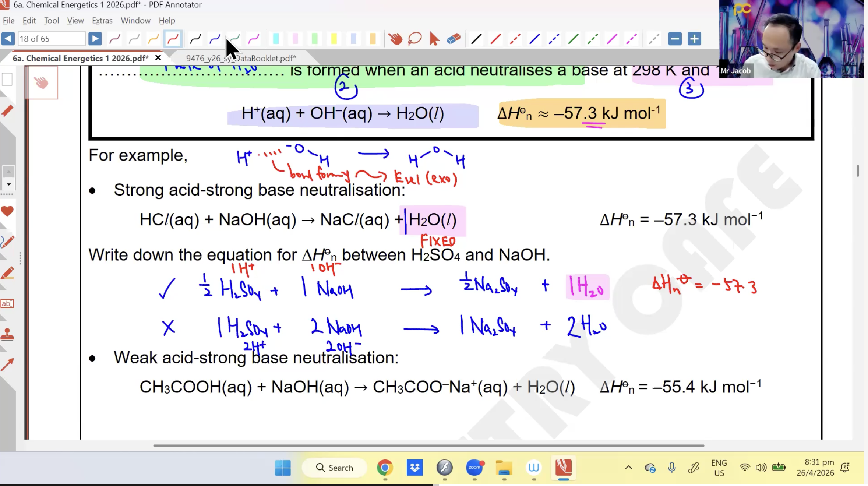This screenshot has height=486, width=868.
Task: Click the pan hand page thumbnail
Action: 41,82
